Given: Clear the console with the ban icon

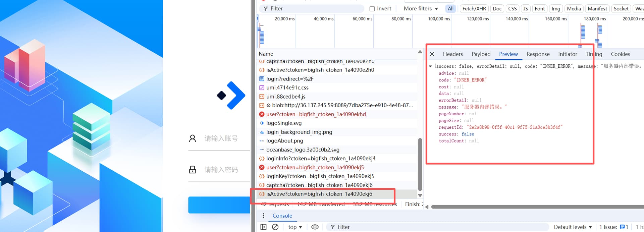Looking at the screenshot, I should [275, 227].
